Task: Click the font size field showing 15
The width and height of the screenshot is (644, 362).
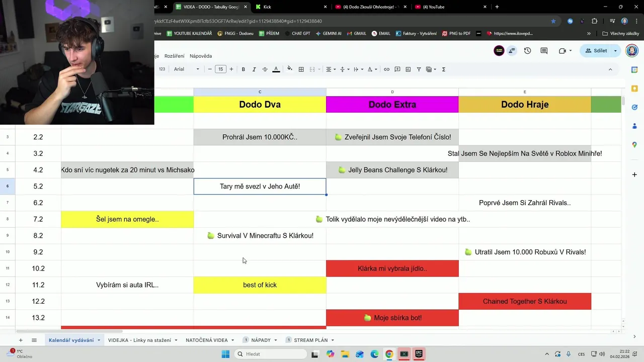Action: (x=220, y=69)
